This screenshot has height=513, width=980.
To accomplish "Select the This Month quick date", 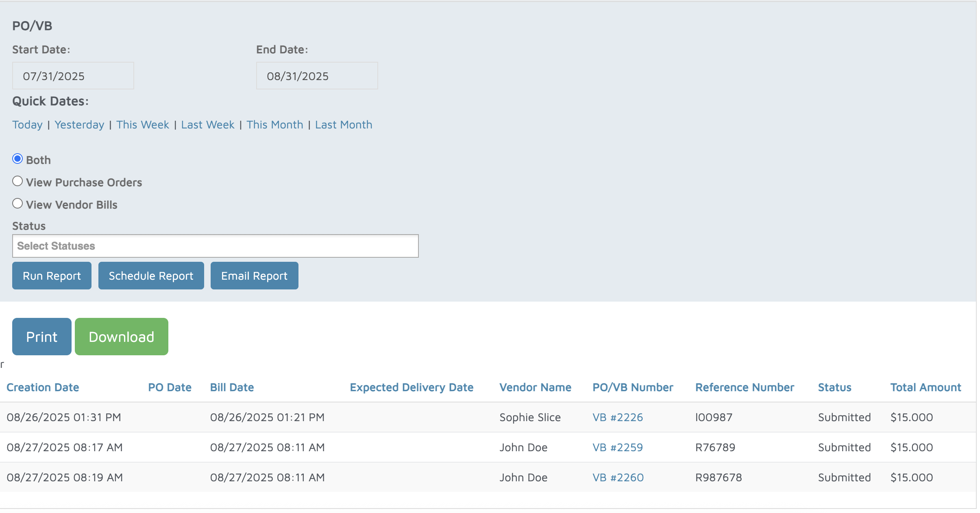I will click(x=274, y=125).
